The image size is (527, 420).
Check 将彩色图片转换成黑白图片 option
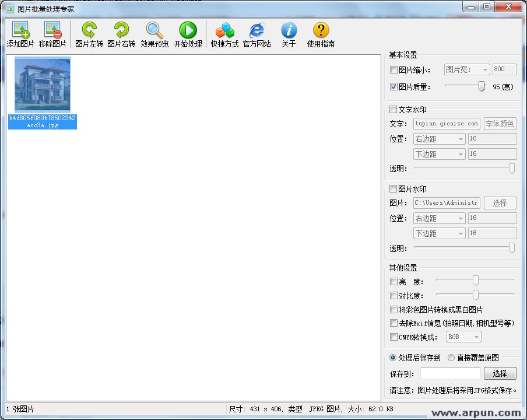tap(394, 310)
